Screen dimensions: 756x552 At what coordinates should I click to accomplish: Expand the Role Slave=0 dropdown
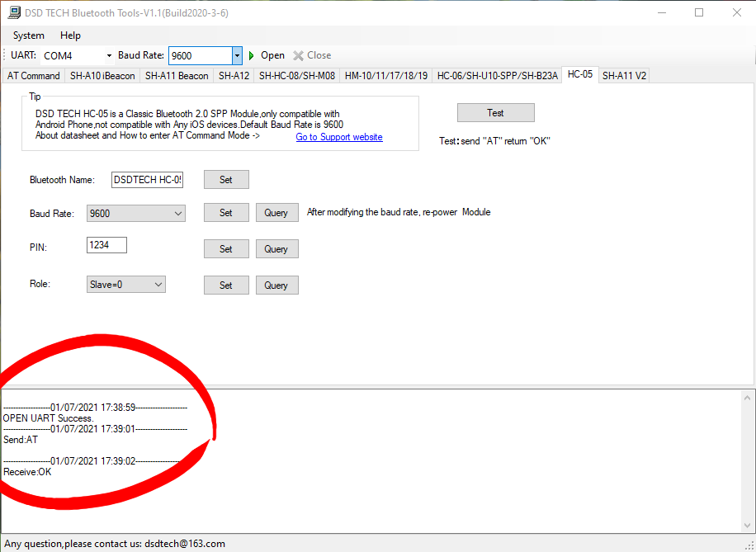125,285
